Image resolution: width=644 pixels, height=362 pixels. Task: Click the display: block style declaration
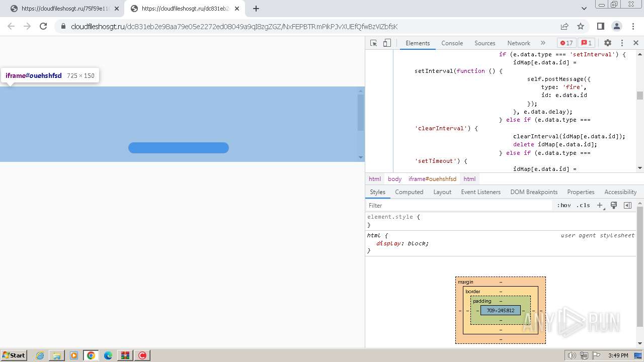[x=403, y=243]
